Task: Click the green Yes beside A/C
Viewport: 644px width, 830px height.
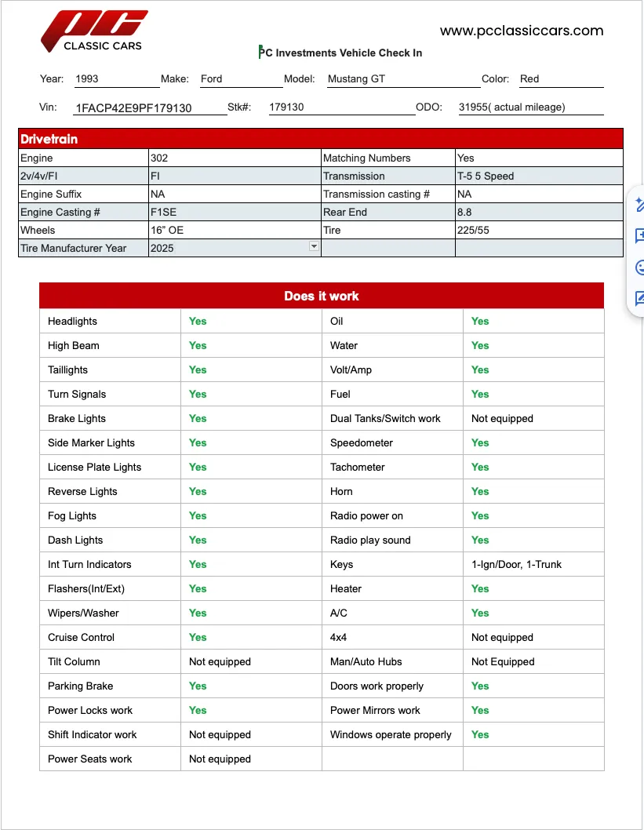Action: [x=480, y=613]
